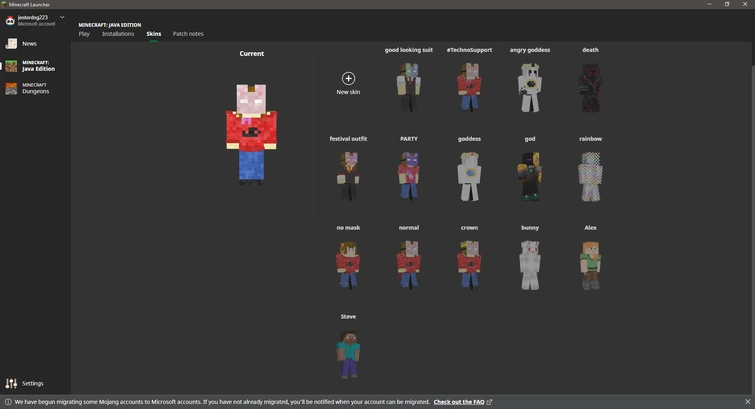The height and width of the screenshot is (409, 755).
Task: Click the jesterdog223 account name
Action: tap(33, 17)
